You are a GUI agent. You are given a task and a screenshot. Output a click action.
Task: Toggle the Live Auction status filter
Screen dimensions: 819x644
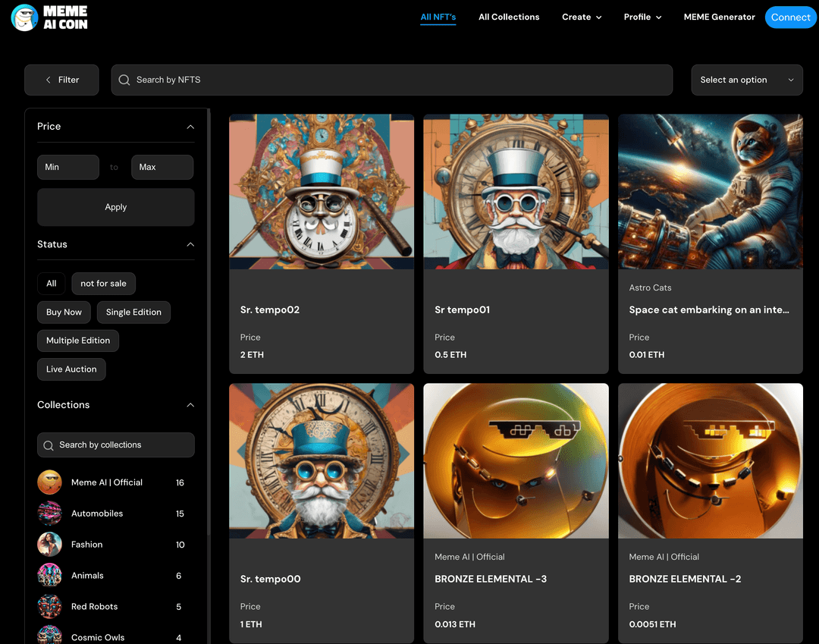[x=71, y=369]
